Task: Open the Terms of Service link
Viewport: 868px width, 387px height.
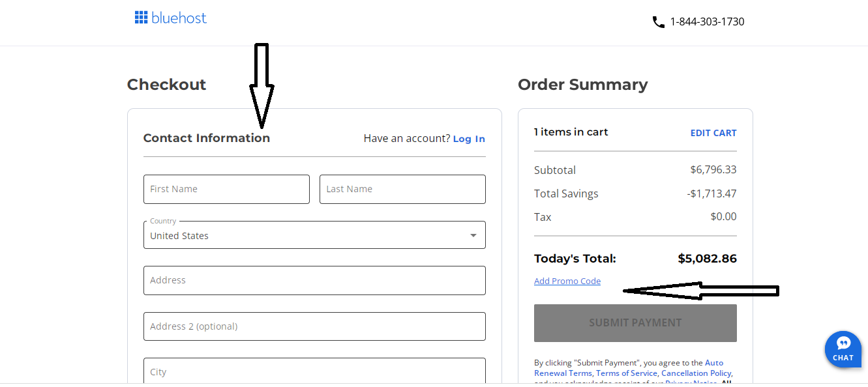Action: click(x=627, y=373)
